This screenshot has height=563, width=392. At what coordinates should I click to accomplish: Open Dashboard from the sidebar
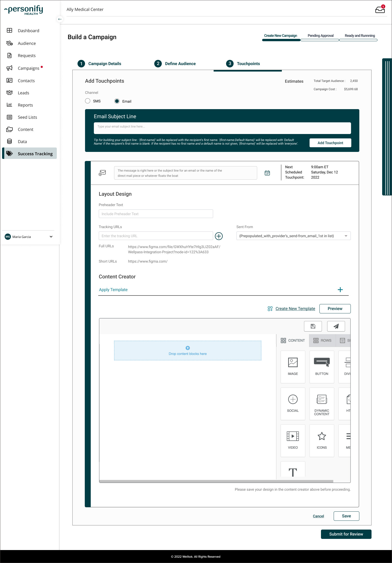pos(29,31)
